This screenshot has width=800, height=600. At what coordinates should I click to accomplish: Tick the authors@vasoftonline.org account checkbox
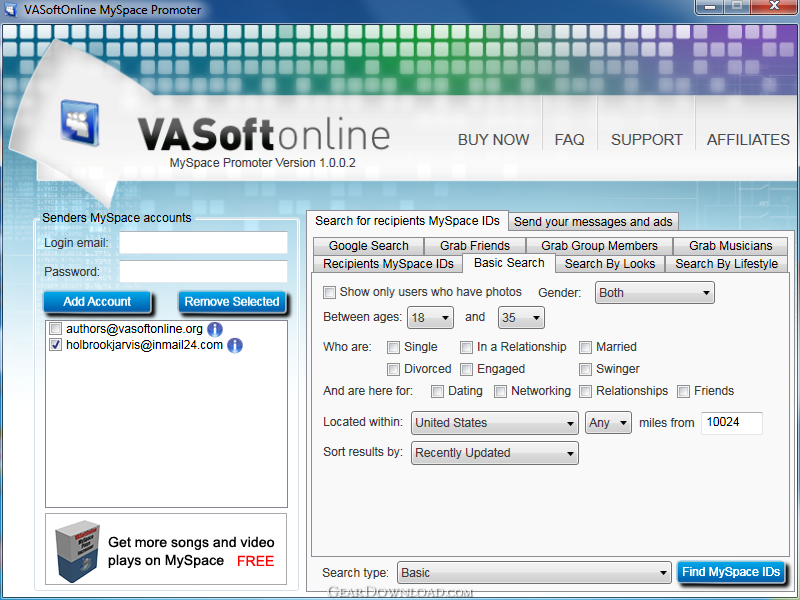point(56,329)
